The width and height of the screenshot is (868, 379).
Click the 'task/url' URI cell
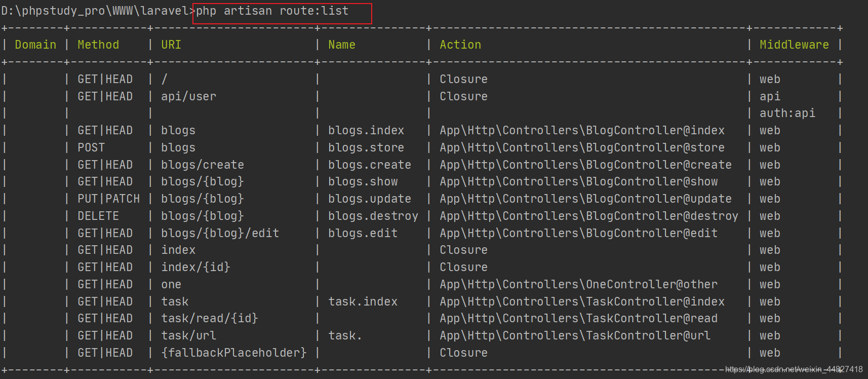point(188,335)
